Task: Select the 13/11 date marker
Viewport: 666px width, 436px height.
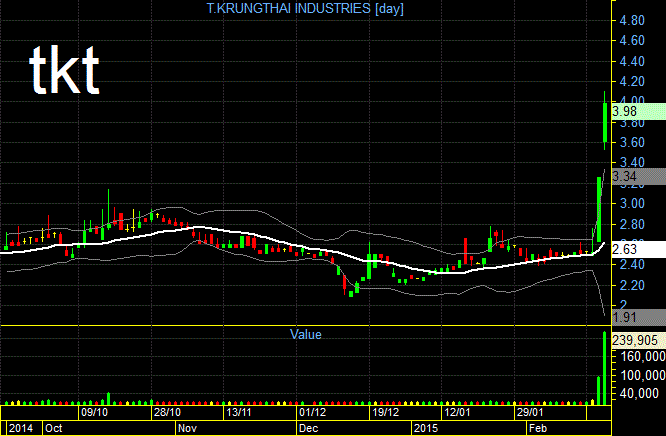Action: pos(239,412)
